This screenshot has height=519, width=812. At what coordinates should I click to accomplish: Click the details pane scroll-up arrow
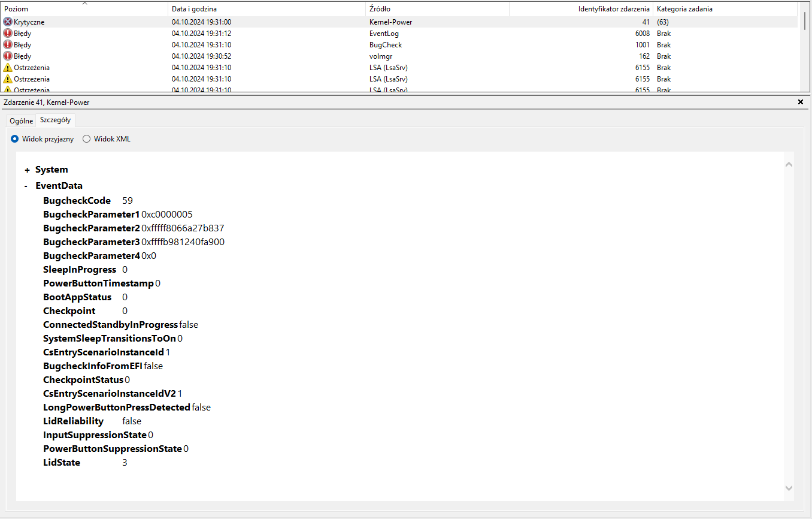click(x=789, y=164)
